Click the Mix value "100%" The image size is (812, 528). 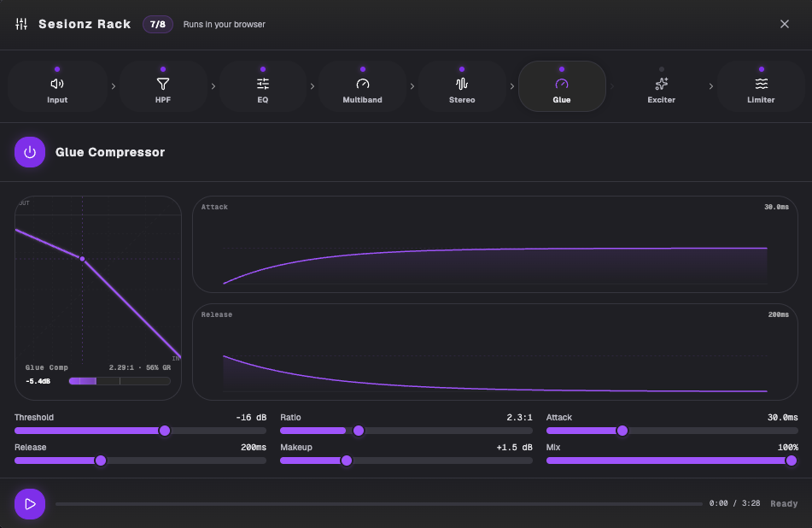tap(787, 447)
